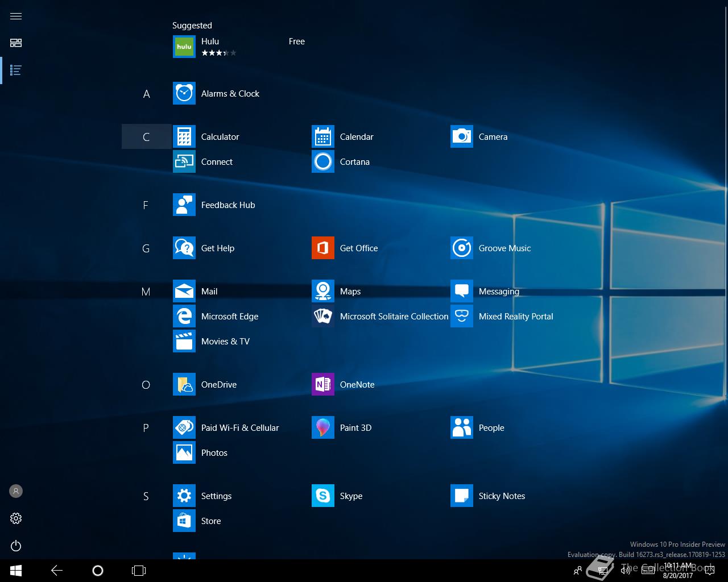Switch to the pinned tiles view

pyautogui.click(x=16, y=43)
